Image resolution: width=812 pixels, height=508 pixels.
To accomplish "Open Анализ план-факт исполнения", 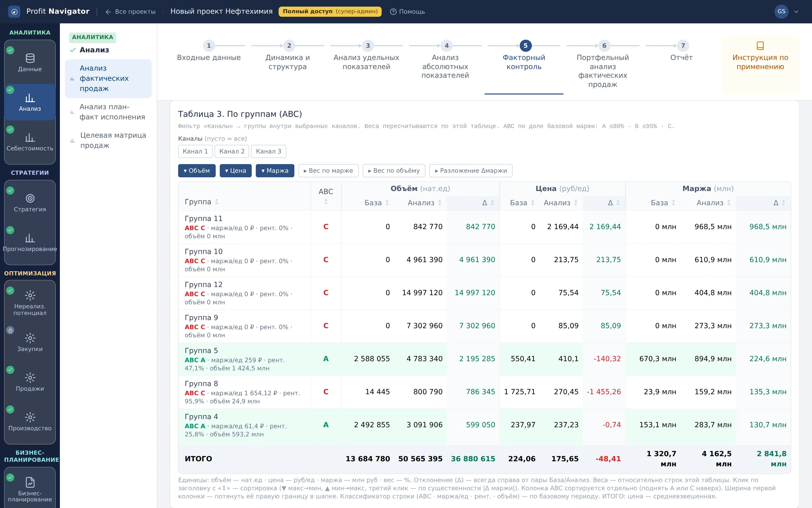I will coord(108,112).
